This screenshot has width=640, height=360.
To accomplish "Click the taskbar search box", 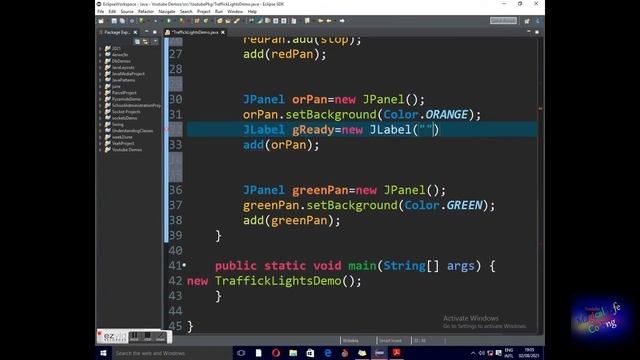I will (x=171, y=353).
